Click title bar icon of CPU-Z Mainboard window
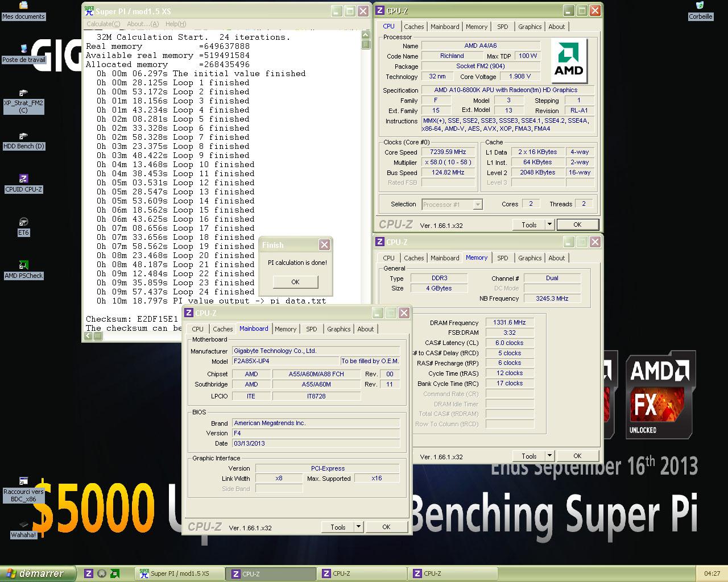 [189, 313]
